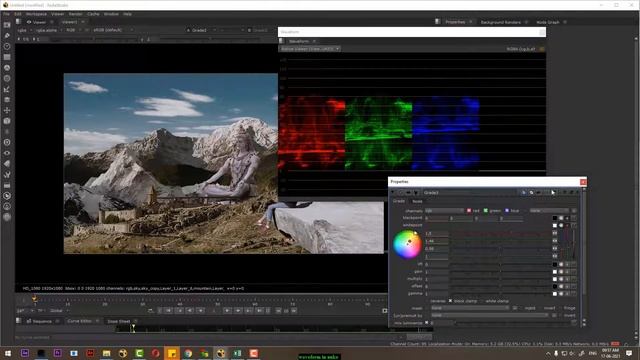Viewport: 640px width, 360px height.
Task: Open the Color nodes toolbar icon
Action: pos(7,68)
